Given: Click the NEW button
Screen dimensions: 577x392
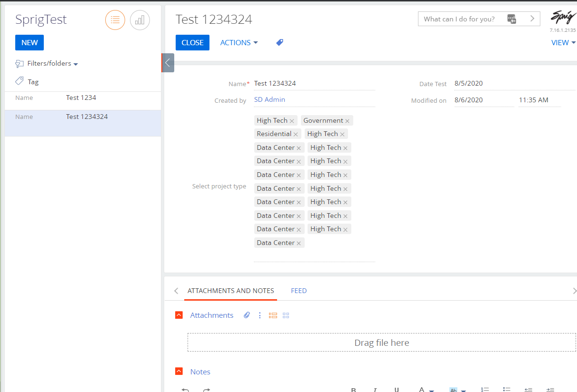Looking at the screenshot, I should tap(30, 42).
